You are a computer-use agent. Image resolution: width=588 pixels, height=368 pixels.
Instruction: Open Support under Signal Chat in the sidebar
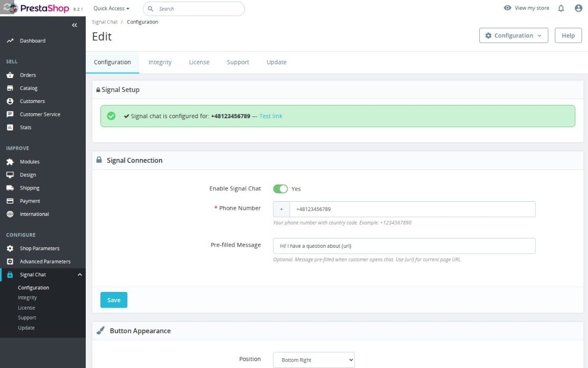[27, 318]
